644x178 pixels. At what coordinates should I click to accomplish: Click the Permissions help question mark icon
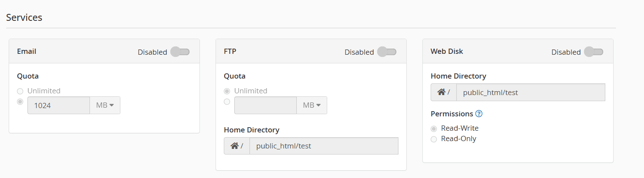(x=479, y=114)
